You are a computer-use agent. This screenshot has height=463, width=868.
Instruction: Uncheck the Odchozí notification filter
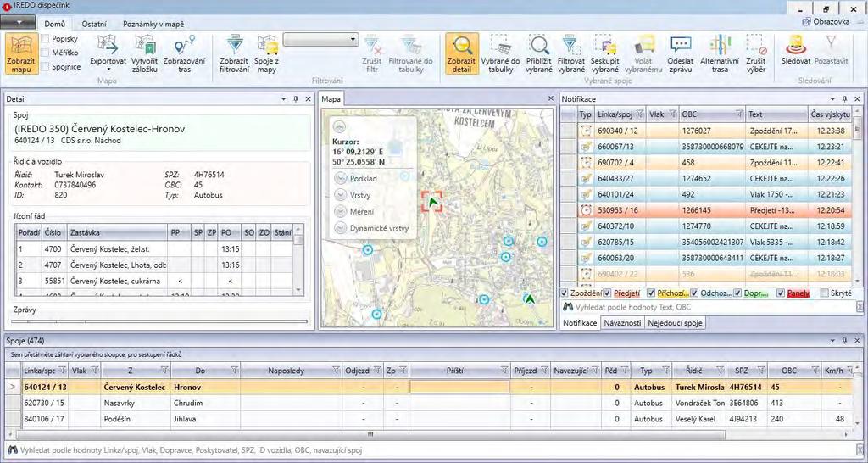point(695,293)
